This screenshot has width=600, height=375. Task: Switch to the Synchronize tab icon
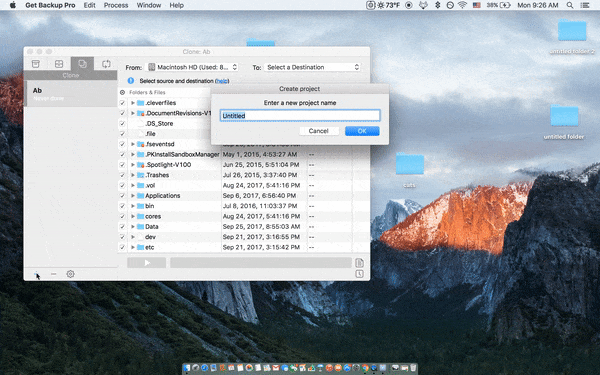point(106,64)
